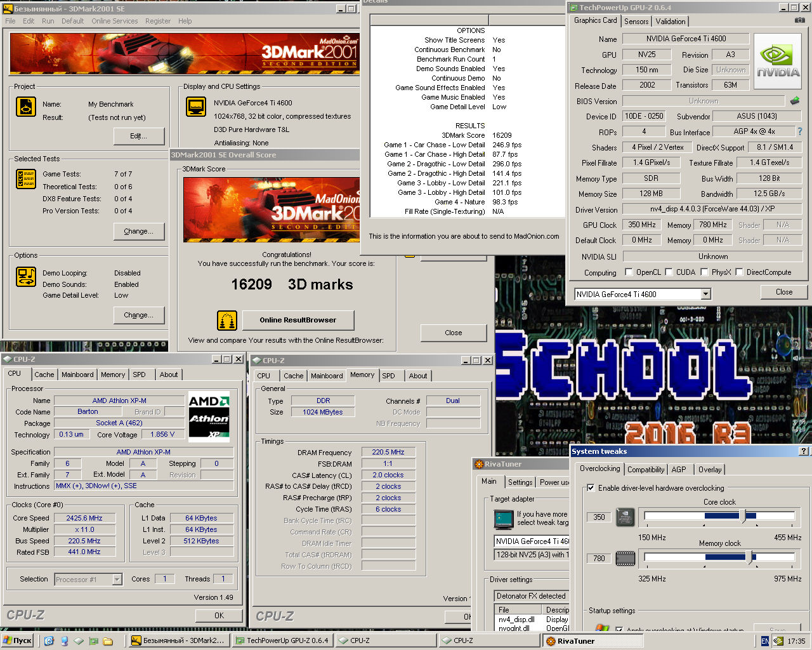Click Change... button under Options
This screenshot has height=650, width=812.
click(x=138, y=315)
